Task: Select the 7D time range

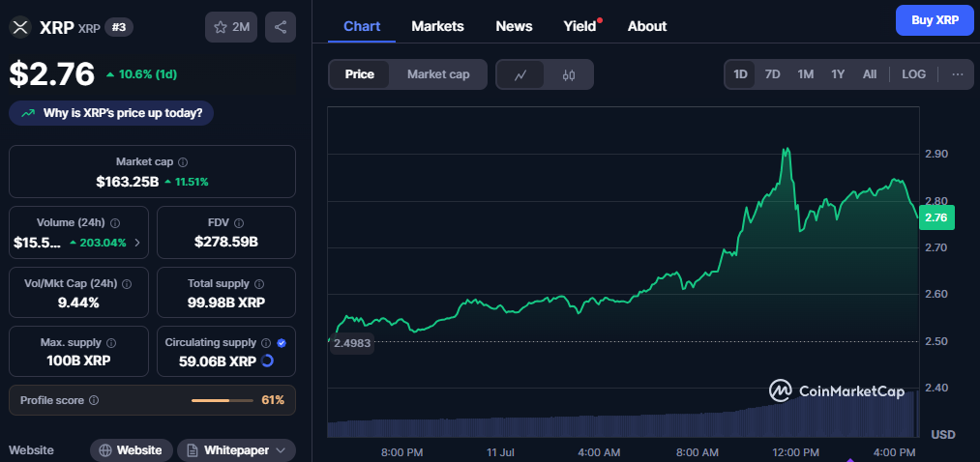Action: 773,74
